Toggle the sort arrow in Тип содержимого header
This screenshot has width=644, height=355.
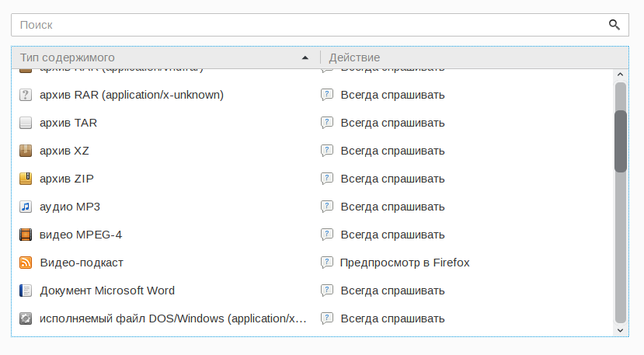pos(305,58)
